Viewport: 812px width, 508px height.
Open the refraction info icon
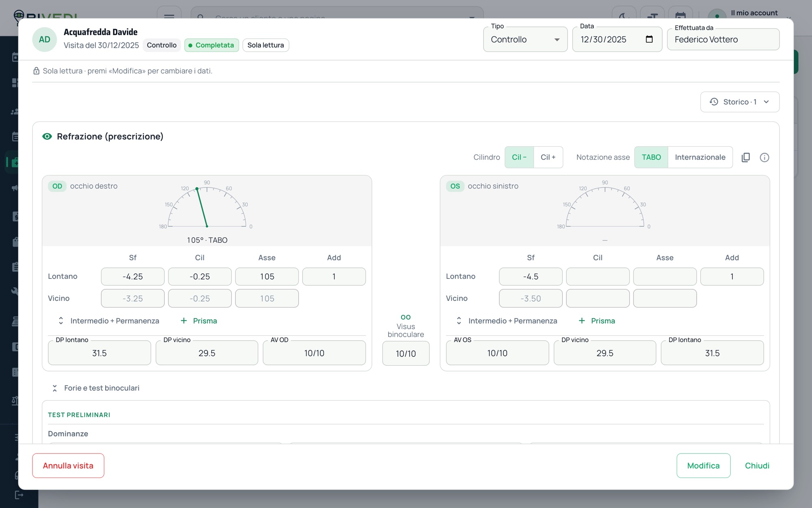pyautogui.click(x=764, y=157)
